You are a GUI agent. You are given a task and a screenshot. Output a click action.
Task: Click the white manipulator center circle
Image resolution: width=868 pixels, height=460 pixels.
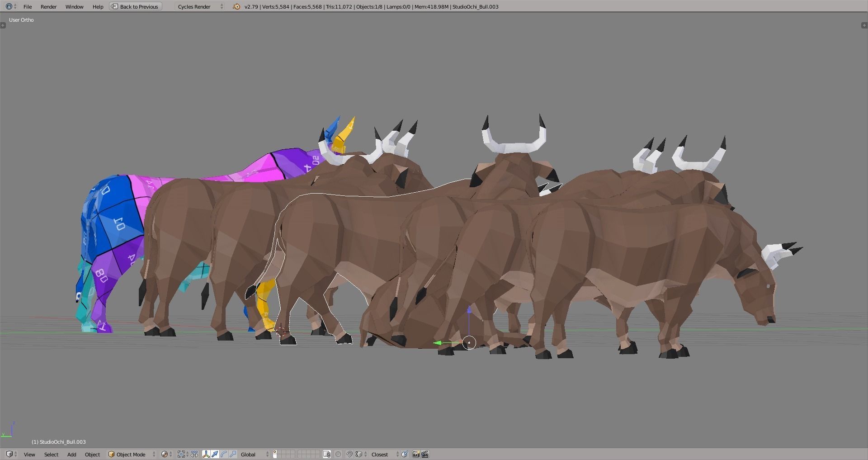[469, 343]
